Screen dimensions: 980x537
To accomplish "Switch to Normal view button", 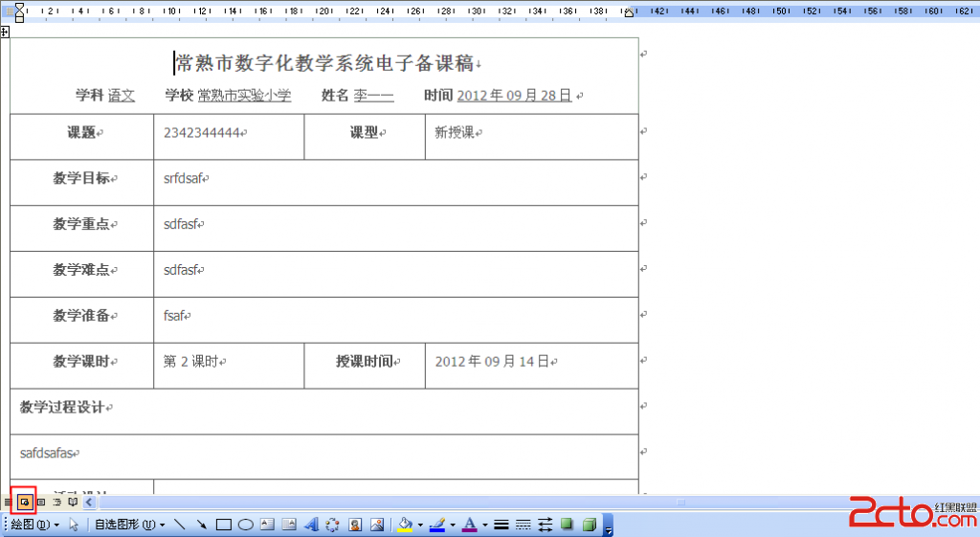I will point(8,502).
